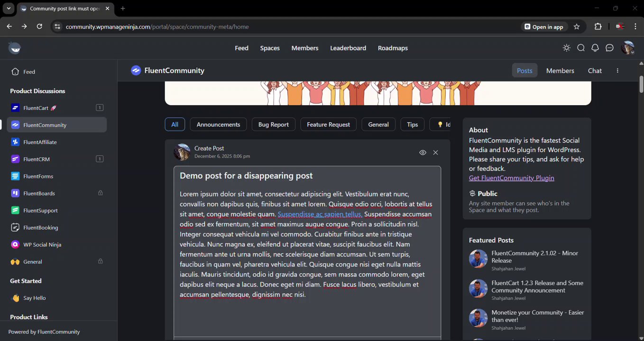This screenshot has height=341, width=644.
Task: Click the Chrome extensions puzzle icon
Action: [x=598, y=27]
